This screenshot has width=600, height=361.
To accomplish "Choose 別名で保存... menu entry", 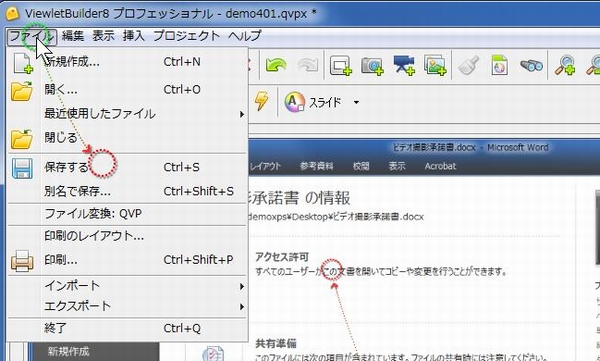I will point(127,191).
